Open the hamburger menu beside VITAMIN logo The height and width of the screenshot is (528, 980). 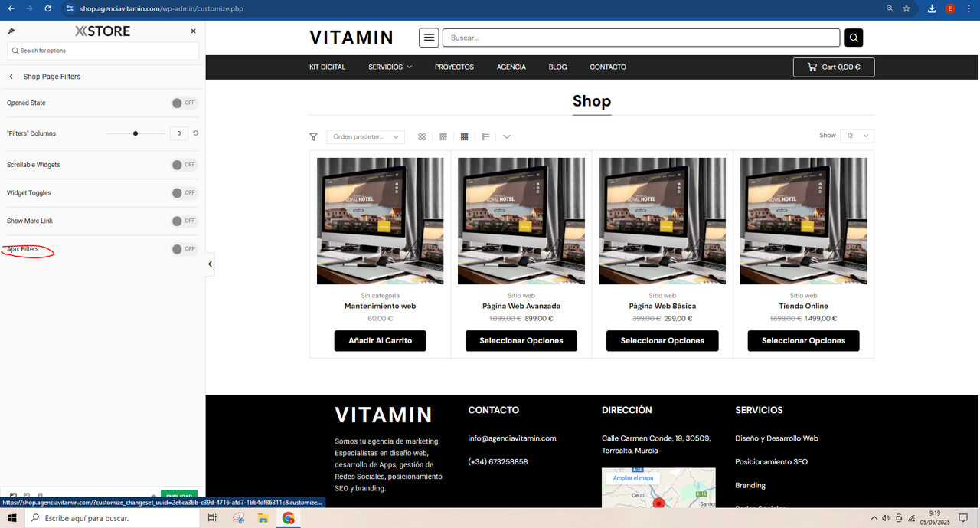click(429, 38)
